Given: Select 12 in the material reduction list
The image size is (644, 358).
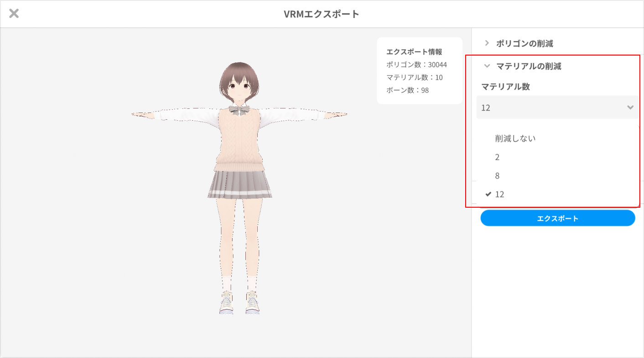Looking at the screenshot, I should tap(500, 194).
